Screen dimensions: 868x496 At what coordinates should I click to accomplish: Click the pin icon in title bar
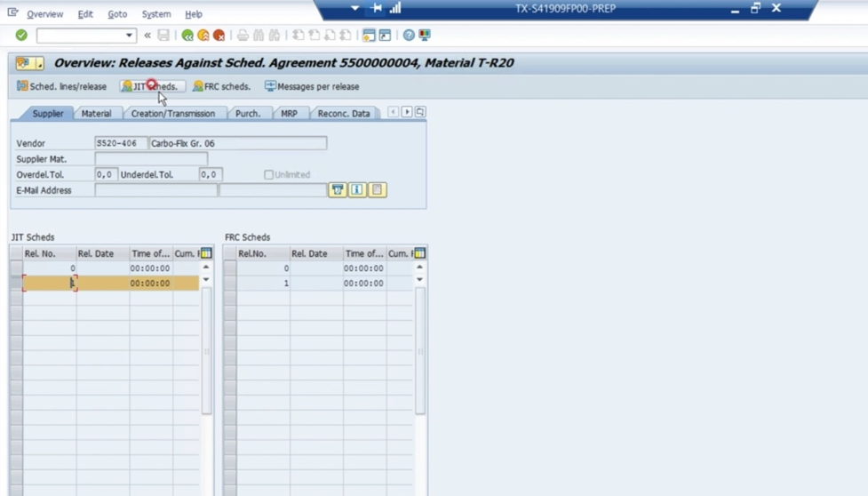377,8
